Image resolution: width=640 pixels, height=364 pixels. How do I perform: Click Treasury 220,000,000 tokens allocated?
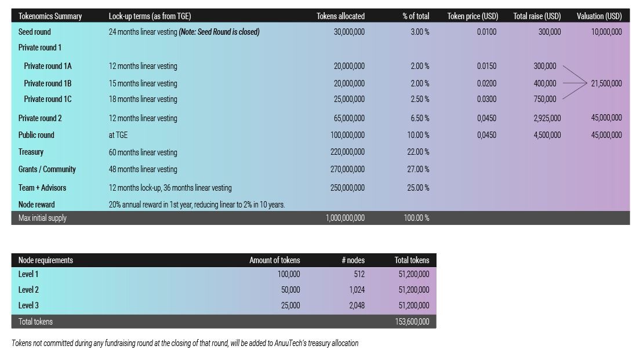(x=347, y=152)
